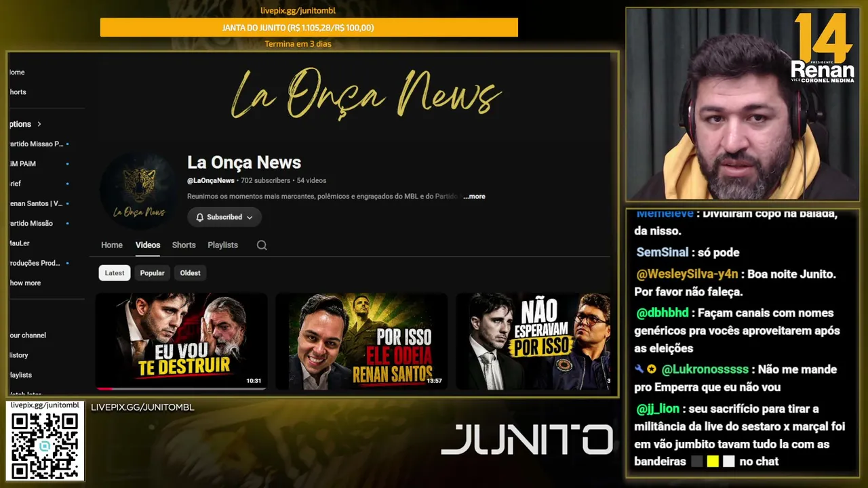The image size is (868, 488).
Task: Play the "Não esperavam por isso" video
Action: point(534,342)
